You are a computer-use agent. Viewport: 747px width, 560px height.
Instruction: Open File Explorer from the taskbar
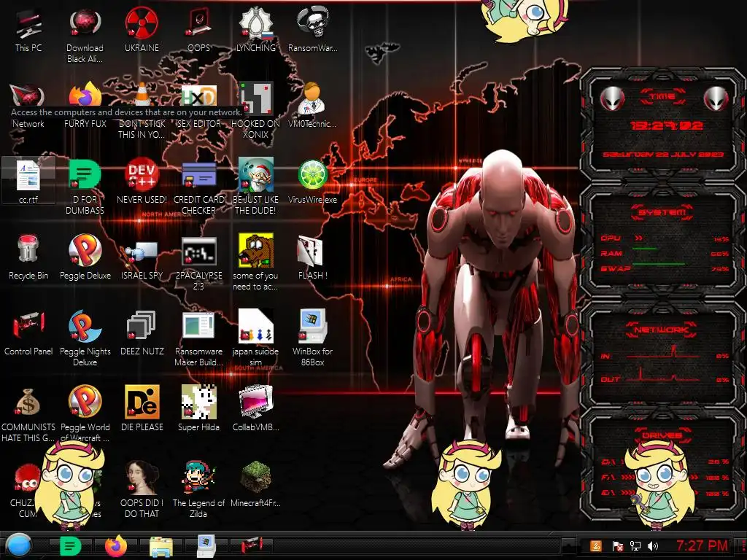click(161, 546)
